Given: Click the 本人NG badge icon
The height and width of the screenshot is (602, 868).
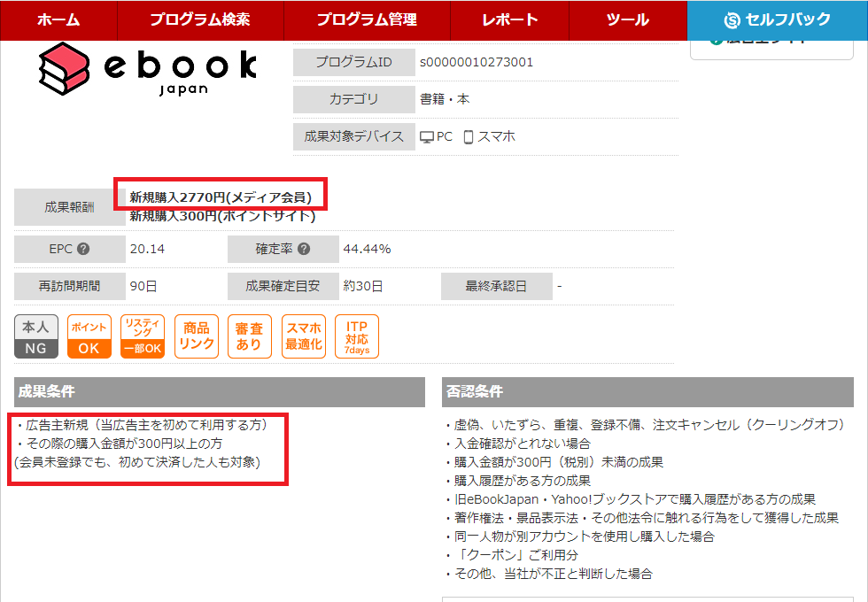Looking at the screenshot, I should [36, 337].
